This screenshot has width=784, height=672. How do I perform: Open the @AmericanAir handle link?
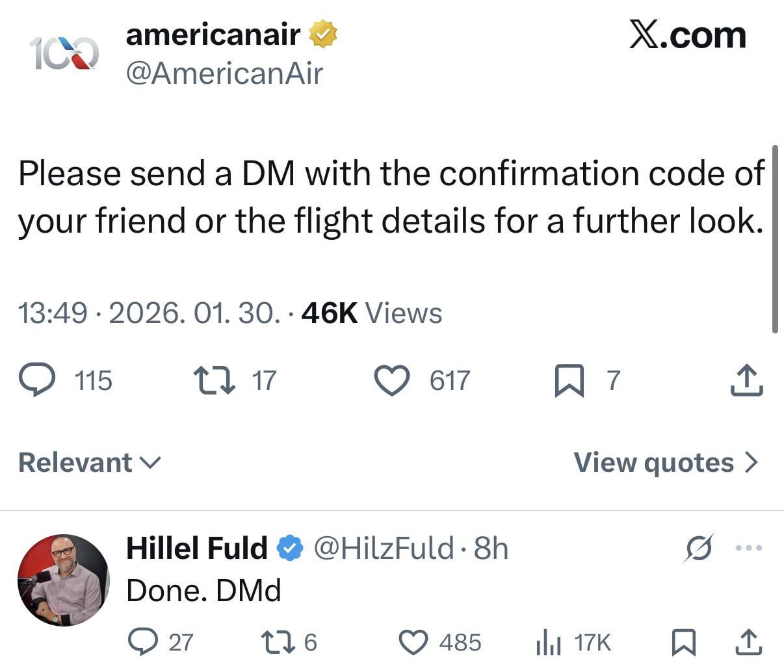click(224, 73)
